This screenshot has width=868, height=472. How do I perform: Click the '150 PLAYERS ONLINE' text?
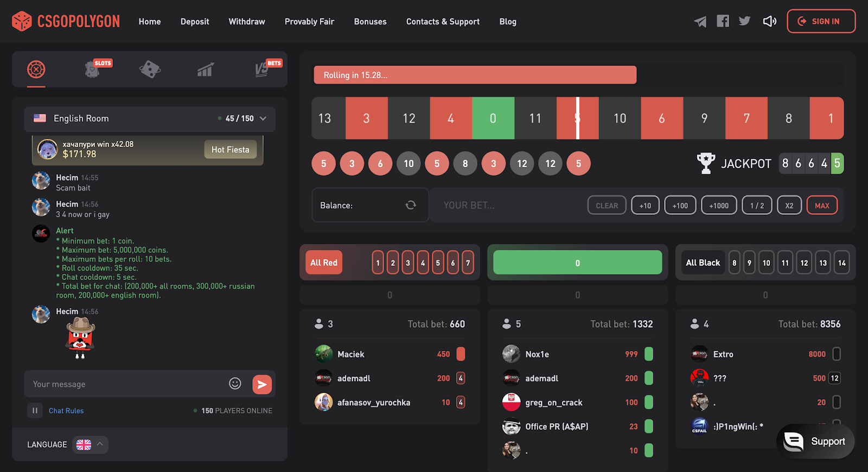(237, 411)
